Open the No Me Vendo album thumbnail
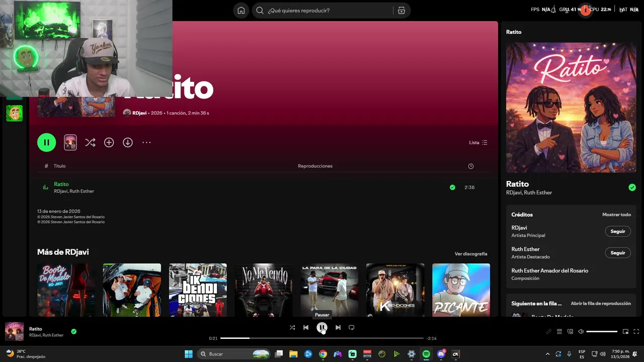 (264, 290)
